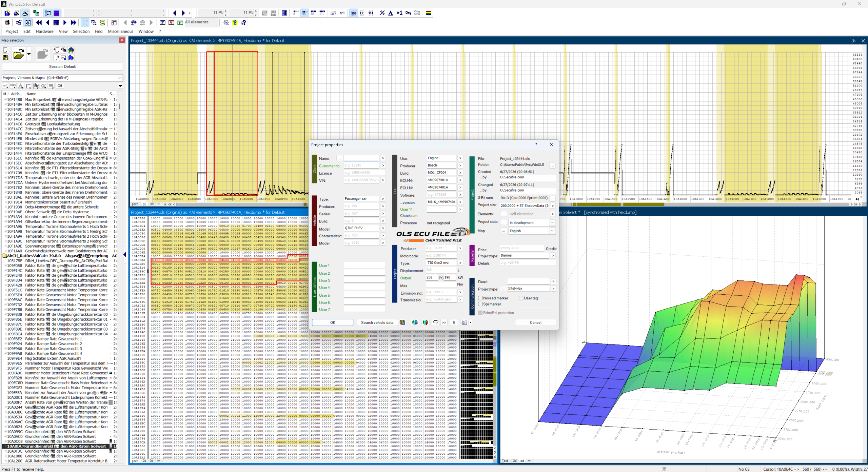Jump to first map with double-left arrow

click(x=39, y=23)
